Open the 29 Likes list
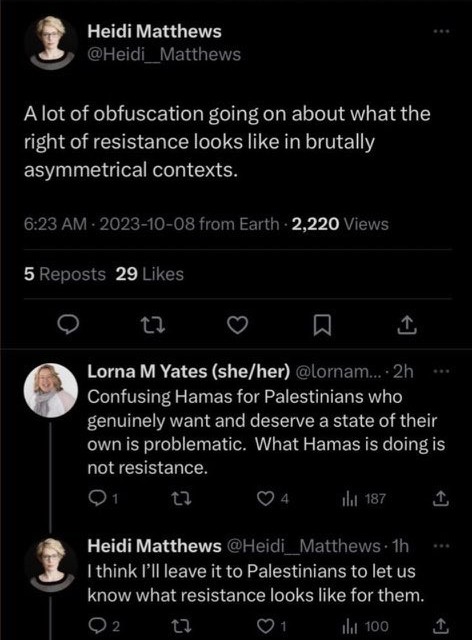The height and width of the screenshot is (640, 472). point(149,274)
